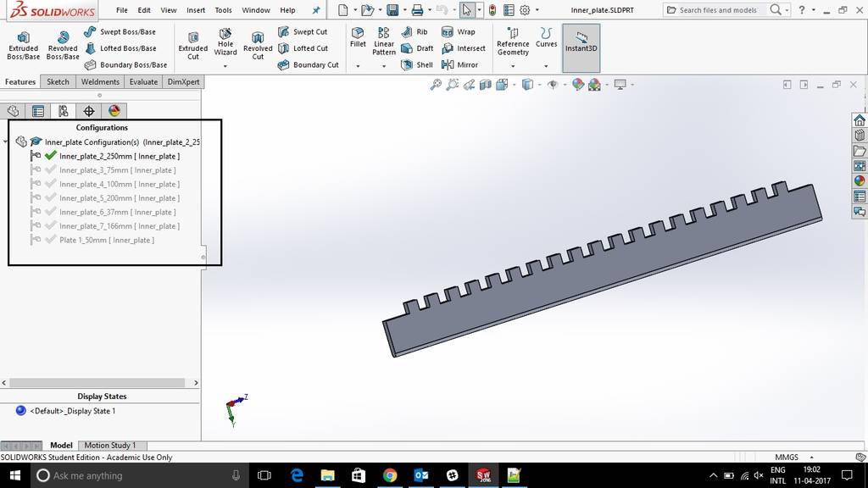
Task: Open PropertyManager tab icon
Action: coord(38,111)
